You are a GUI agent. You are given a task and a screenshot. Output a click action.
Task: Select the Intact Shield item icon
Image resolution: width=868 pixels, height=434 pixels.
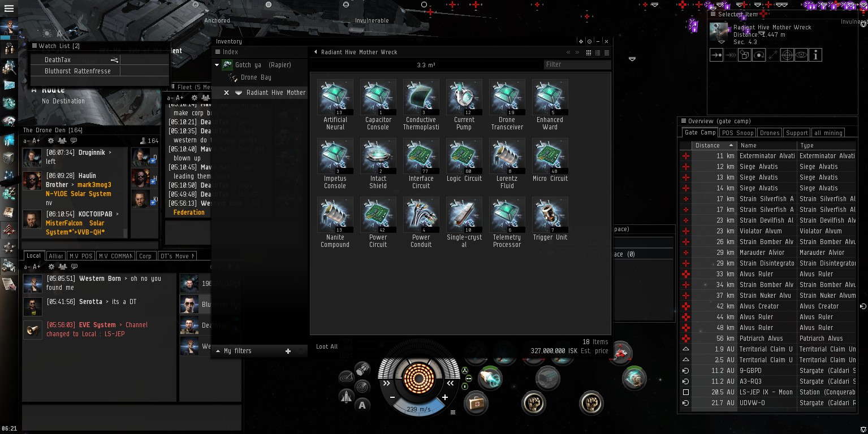(x=378, y=156)
